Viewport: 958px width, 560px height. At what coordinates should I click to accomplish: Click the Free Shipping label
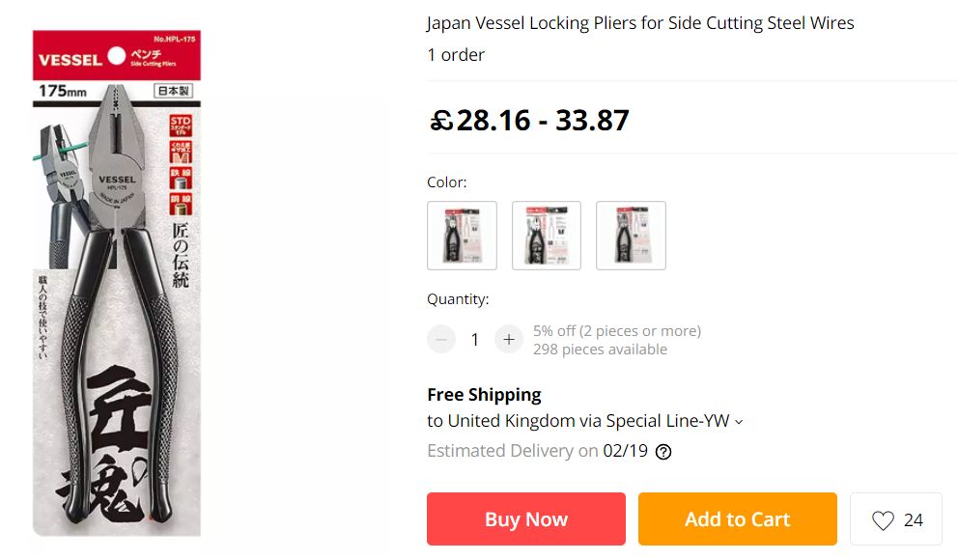coord(484,395)
